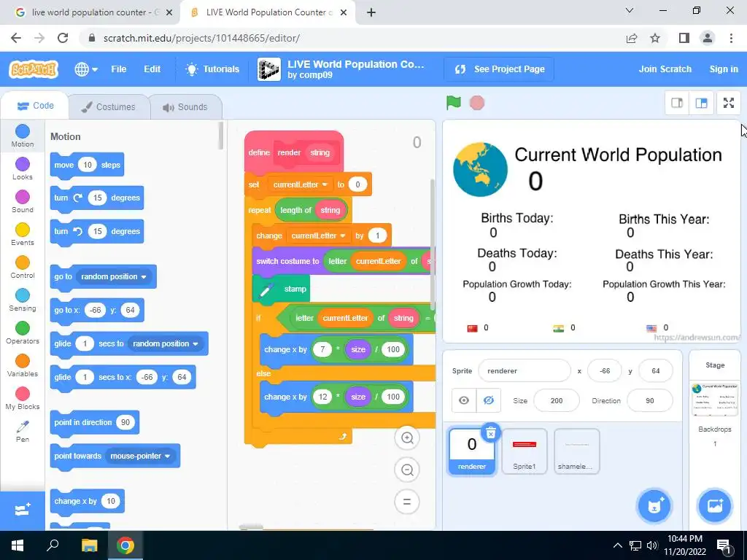Click the Choose a Backdrop button
Viewport: 747px width, 560px height.
(715, 505)
